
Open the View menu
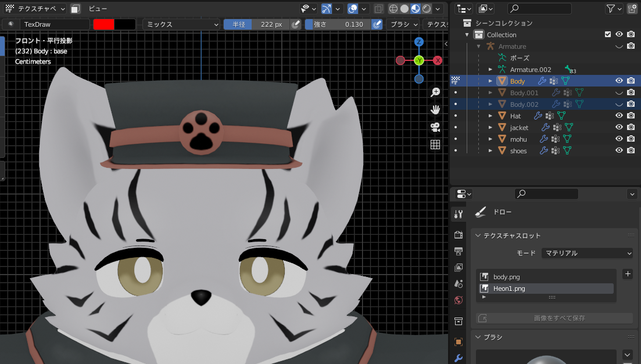98,9
